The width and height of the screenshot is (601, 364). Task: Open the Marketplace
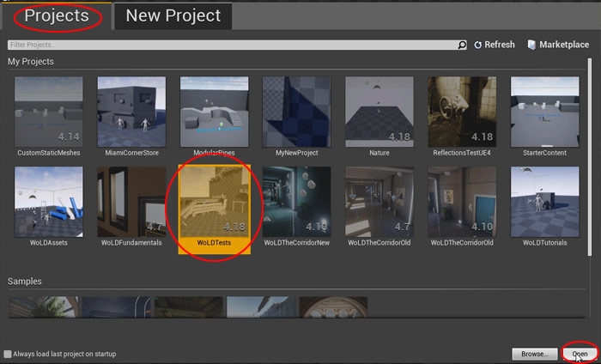559,45
